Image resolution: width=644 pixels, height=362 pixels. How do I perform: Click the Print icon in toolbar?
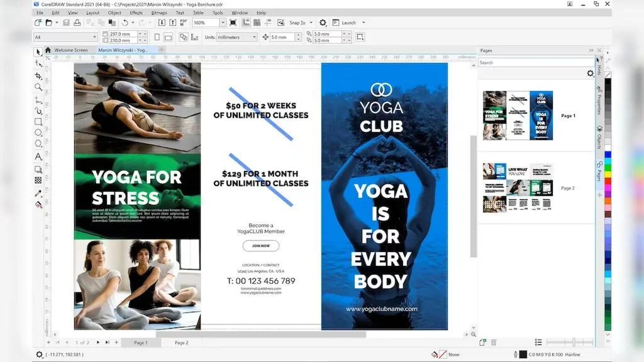[77, 23]
